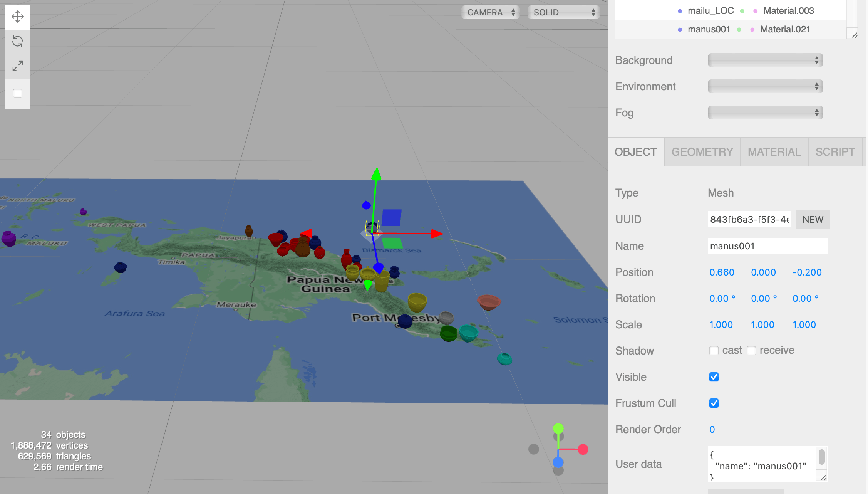Switch to the OBJECT tab
Screen dimensions: 868x494
click(x=636, y=152)
